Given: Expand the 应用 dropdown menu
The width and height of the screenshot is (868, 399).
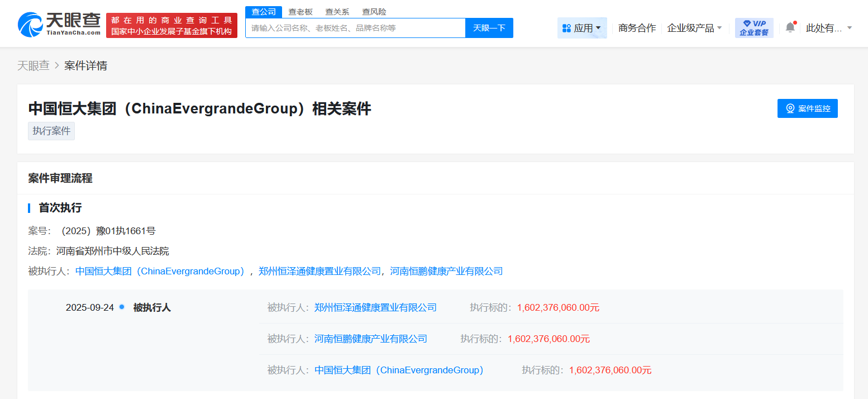Looking at the screenshot, I should (x=582, y=28).
